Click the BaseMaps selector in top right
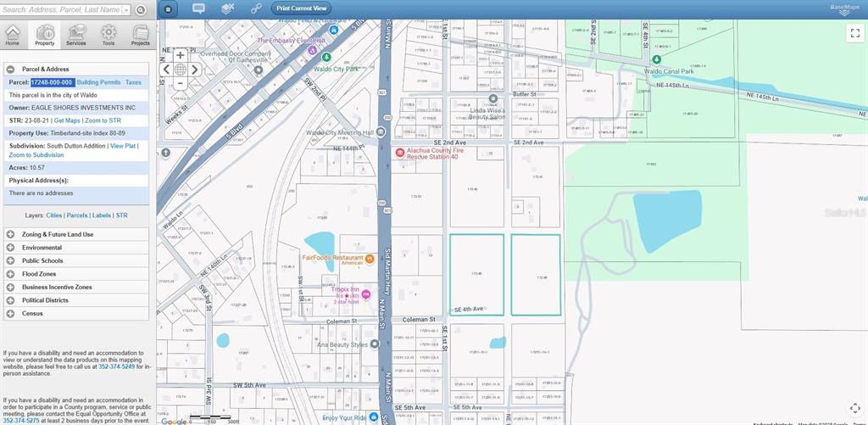The width and height of the screenshot is (868, 425). coord(844,9)
